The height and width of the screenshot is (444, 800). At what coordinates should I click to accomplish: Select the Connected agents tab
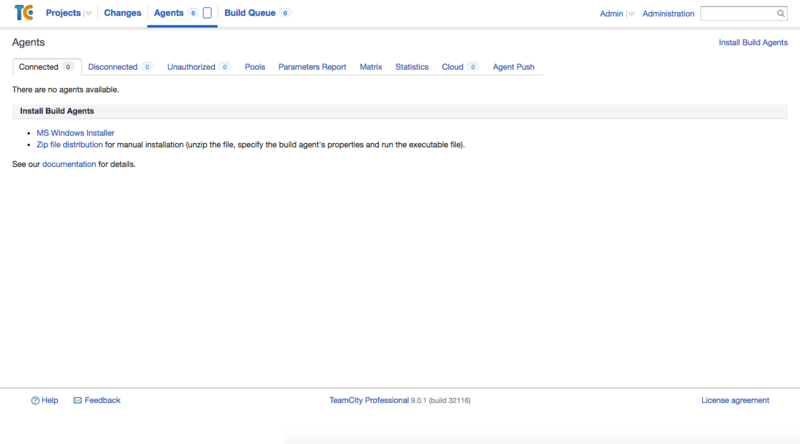point(46,67)
